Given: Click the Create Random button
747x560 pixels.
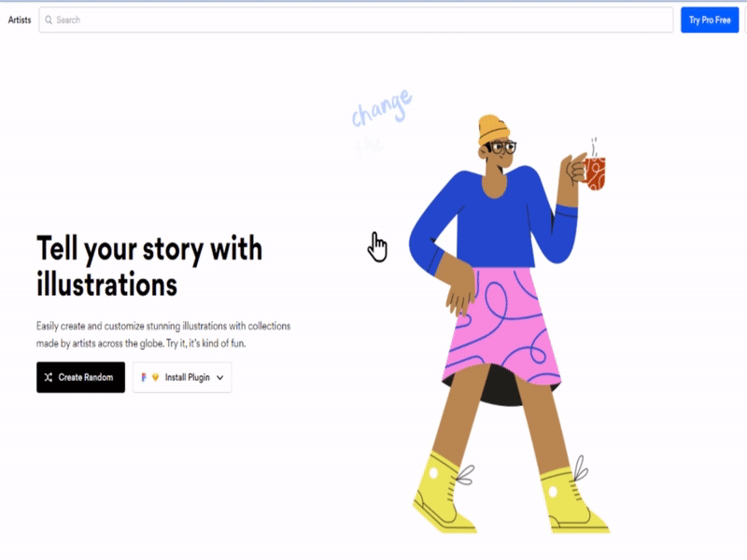Looking at the screenshot, I should [x=80, y=377].
